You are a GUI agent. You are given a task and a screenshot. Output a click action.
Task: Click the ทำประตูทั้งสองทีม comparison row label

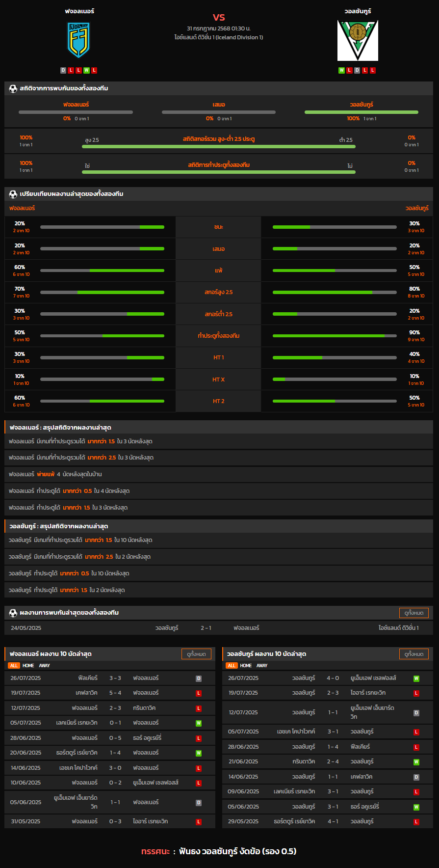[x=219, y=336]
